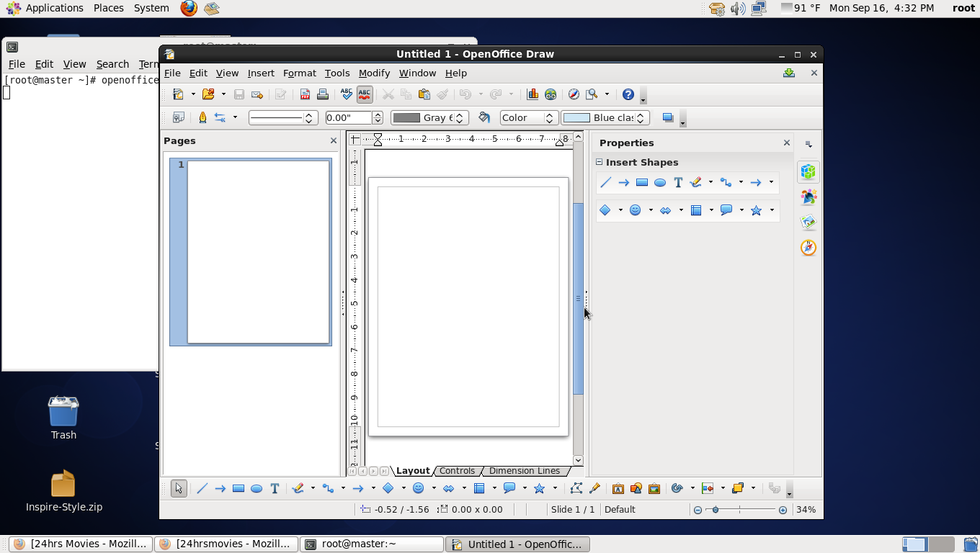
Task: Click zoom out minus button in status bar
Action: click(x=698, y=510)
